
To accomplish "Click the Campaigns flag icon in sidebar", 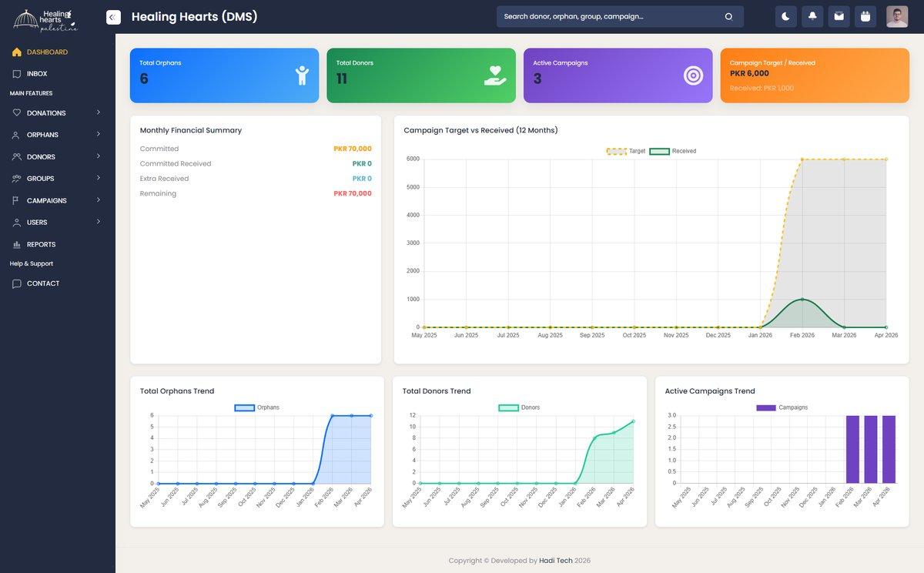I will pos(17,201).
